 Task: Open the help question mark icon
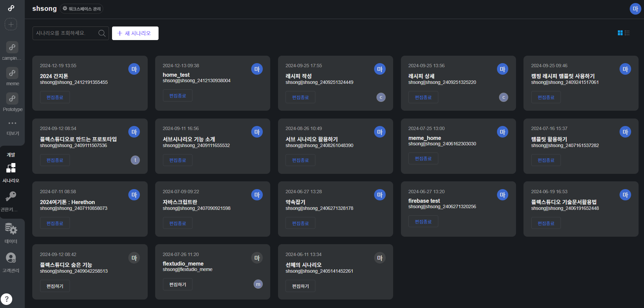pyautogui.click(x=6, y=299)
